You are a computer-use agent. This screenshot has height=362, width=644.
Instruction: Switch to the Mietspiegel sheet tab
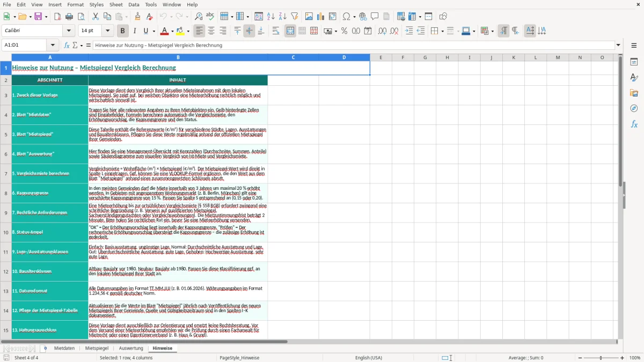point(97,348)
